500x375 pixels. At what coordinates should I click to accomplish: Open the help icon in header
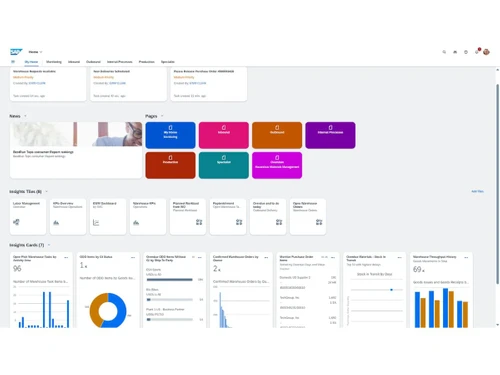tap(466, 52)
